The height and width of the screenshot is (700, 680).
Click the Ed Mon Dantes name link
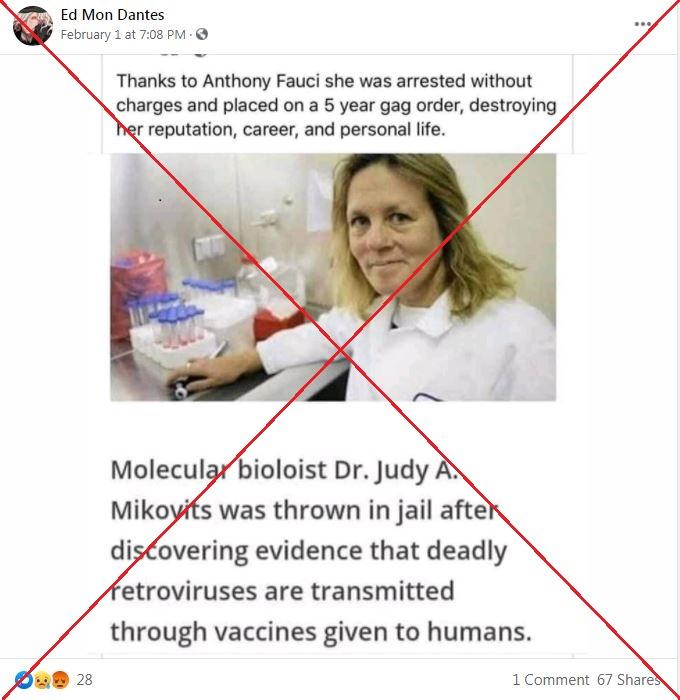pos(113,15)
